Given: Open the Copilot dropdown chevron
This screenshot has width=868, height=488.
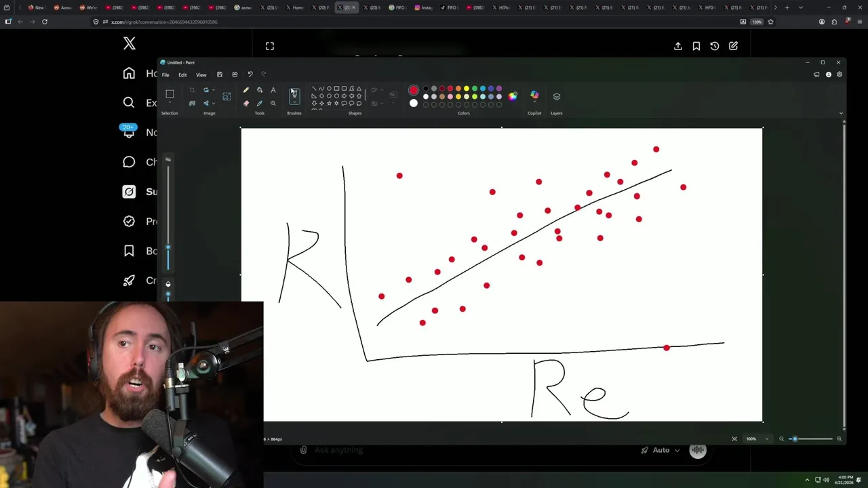Looking at the screenshot, I should (534, 102).
